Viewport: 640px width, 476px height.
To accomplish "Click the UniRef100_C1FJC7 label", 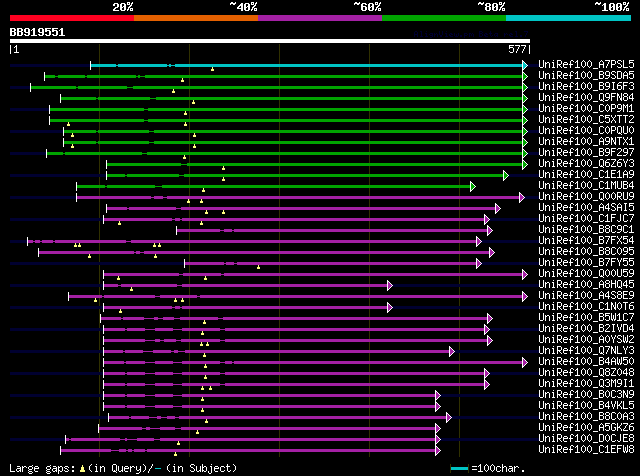I will coord(586,218).
